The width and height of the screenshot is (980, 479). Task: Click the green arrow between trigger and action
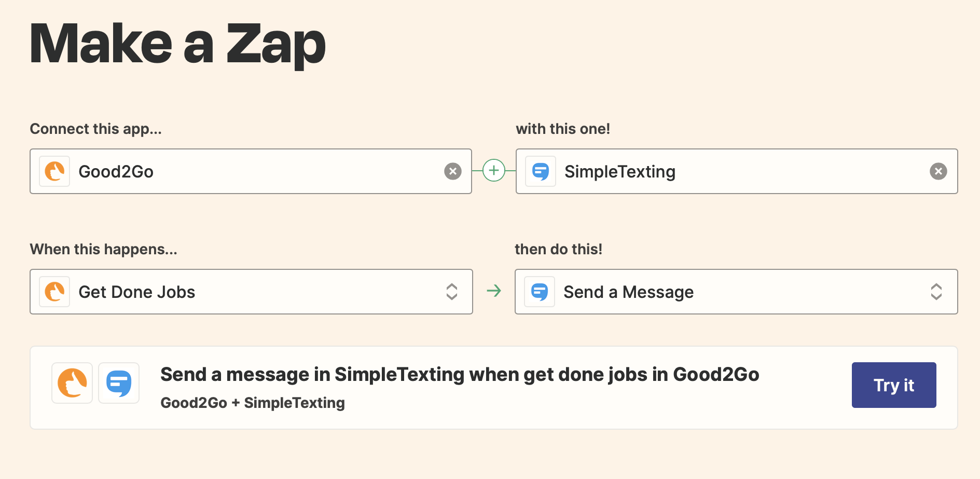[x=494, y=291]
